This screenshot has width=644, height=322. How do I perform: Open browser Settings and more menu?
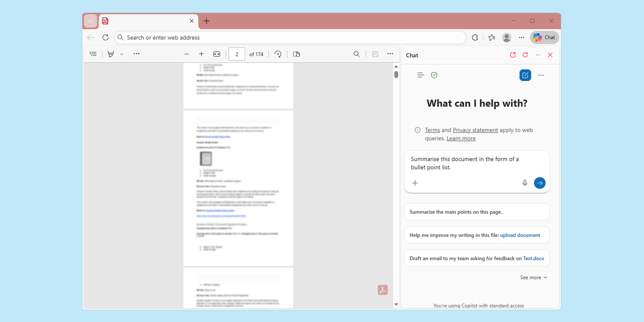point(521,37)
